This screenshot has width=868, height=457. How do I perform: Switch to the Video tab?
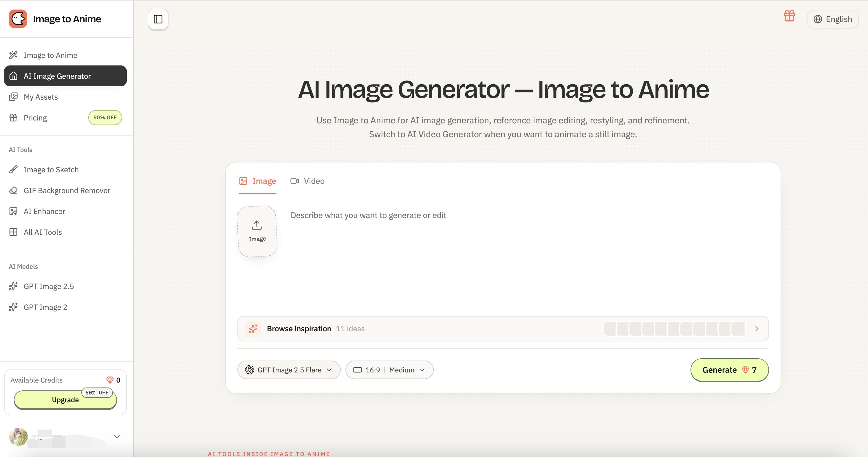tap(307, 181)
